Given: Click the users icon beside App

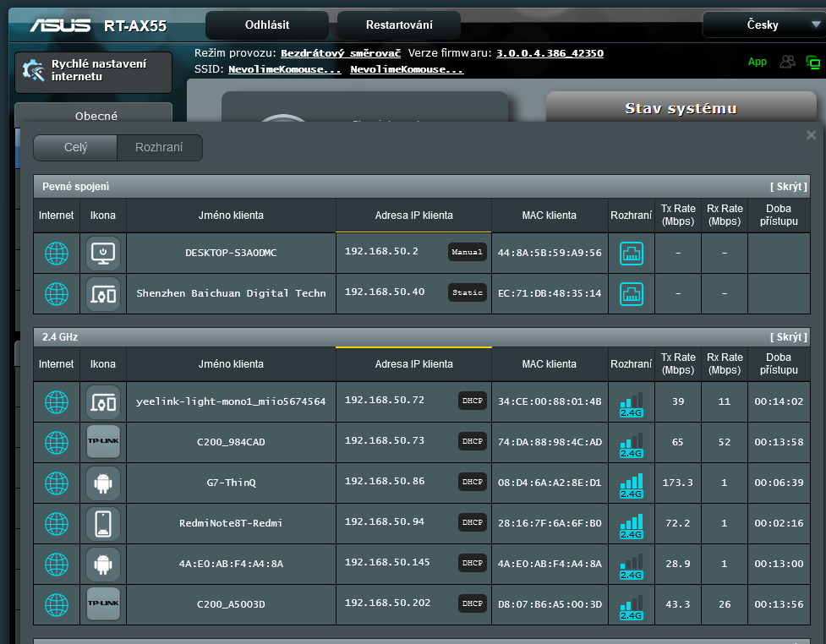Looking at the screenshot, I should pos(788,62).
